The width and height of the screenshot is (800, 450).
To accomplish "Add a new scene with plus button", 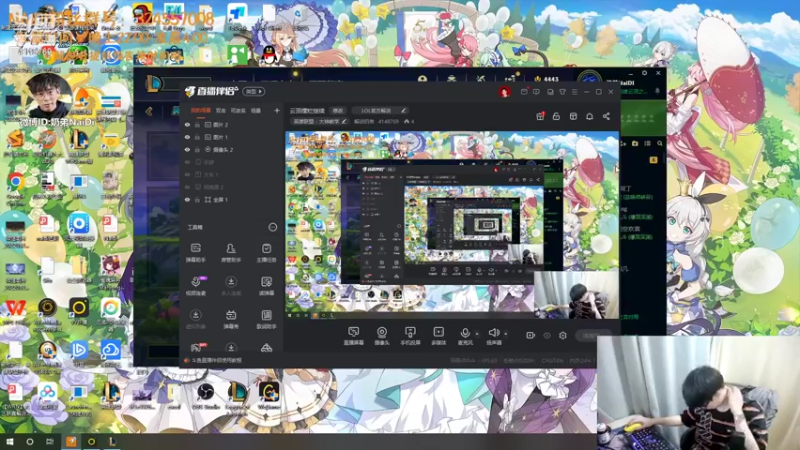I will coord(277,110).
